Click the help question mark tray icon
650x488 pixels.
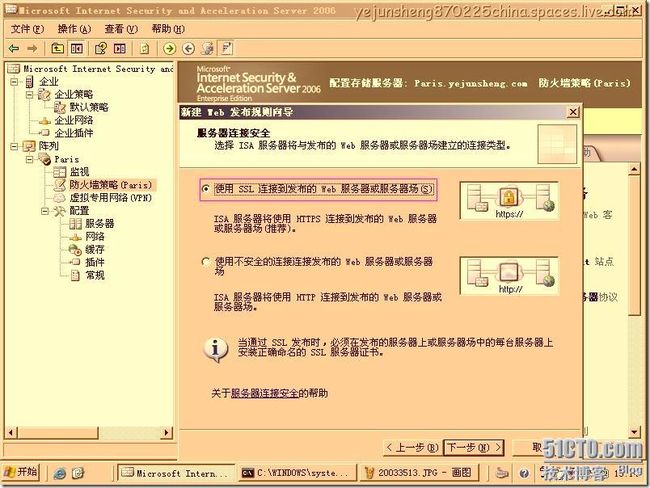click(524, 473)
